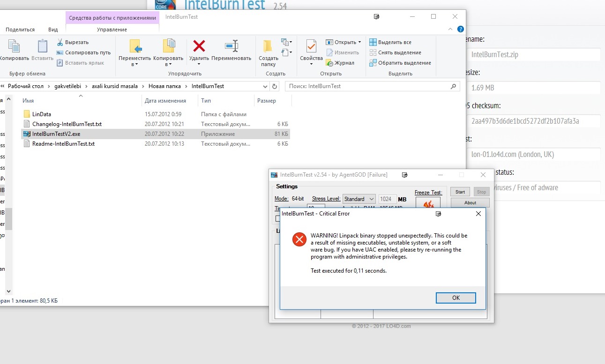
Task: Expand the arrow under Свойства
Action: coord(311,64)
